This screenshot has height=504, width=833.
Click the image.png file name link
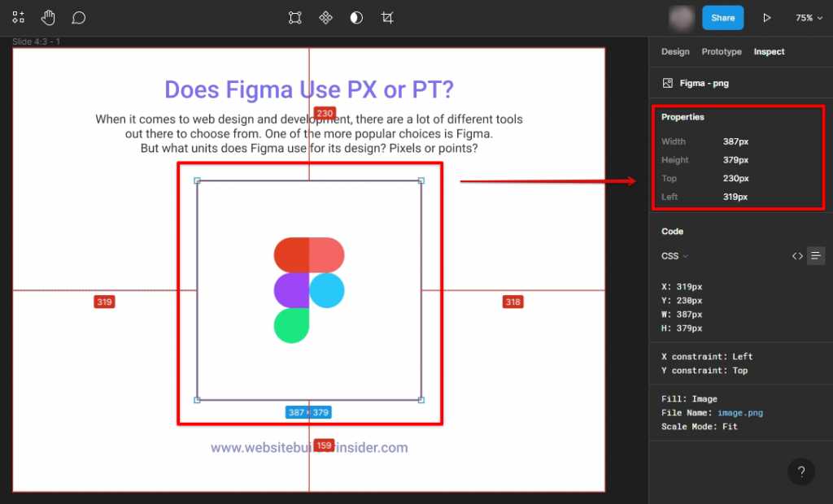739,413
